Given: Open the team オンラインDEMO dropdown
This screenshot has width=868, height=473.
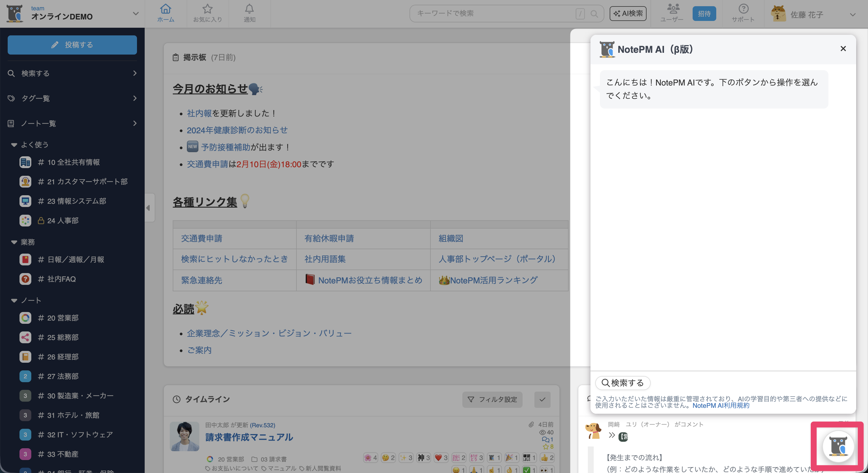Looking at the screenshot, I should click(136, 14).
